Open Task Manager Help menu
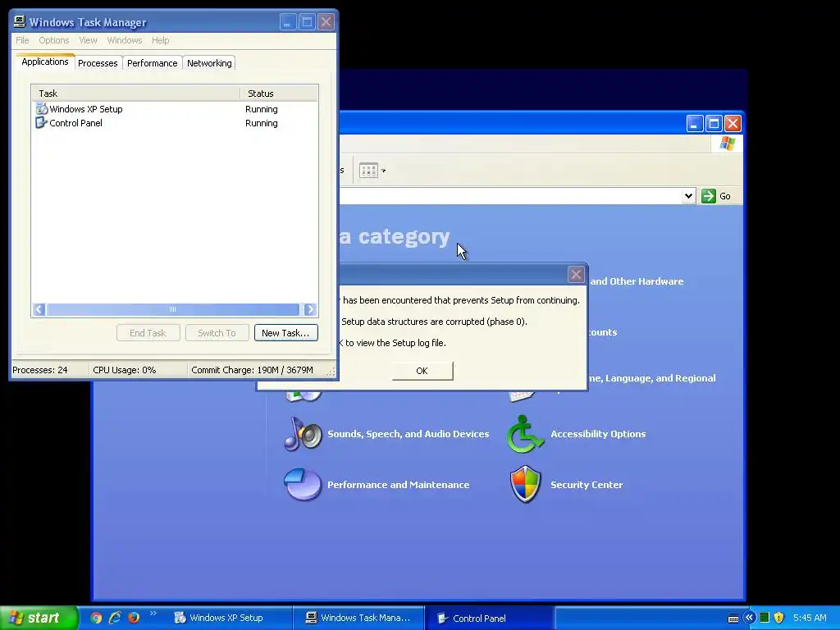The height and width of the screenshot is (630, 840). [160, 40]
